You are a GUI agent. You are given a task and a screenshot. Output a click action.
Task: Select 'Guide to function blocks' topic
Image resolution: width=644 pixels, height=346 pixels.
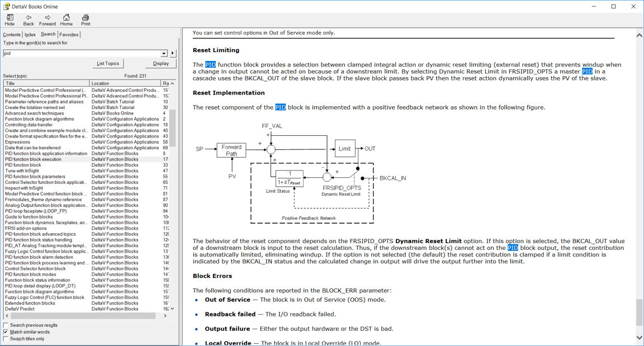(x=29, y=217)
